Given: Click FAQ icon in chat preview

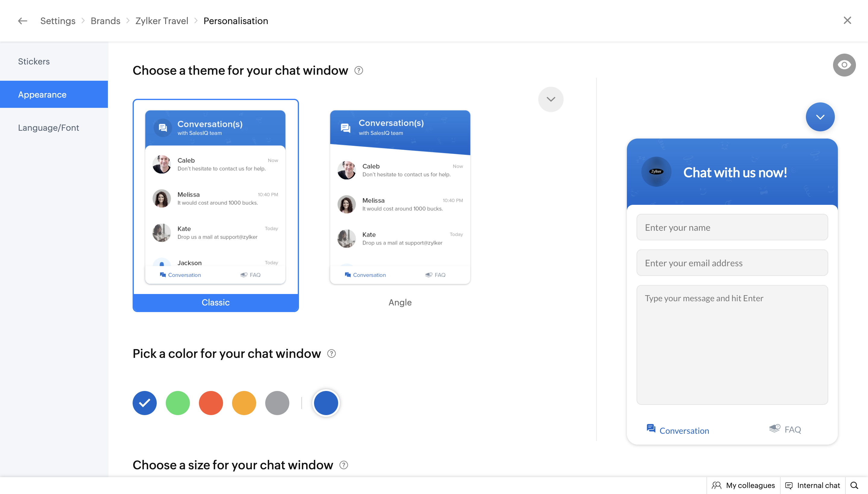Looking at the screenshot, I should pos(774,429).
